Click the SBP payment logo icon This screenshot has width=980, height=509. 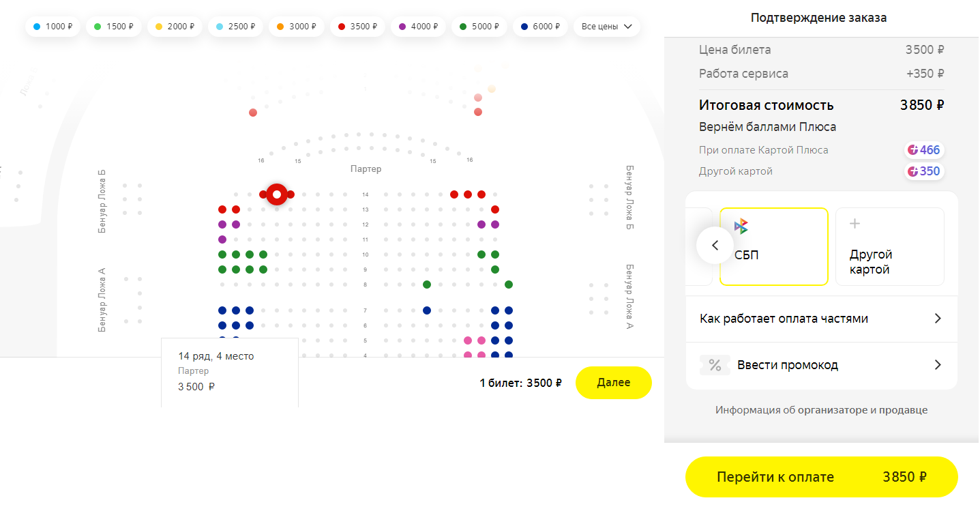pos(741,227)
